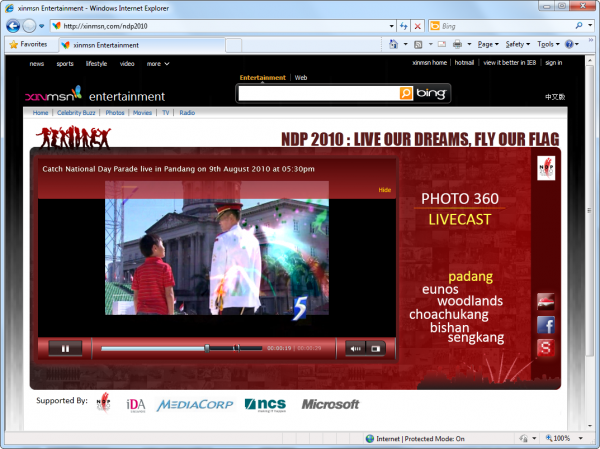This screenshot has height=449, width=600.
Task: Click the video seek bar handle
Action: point(207,348)
